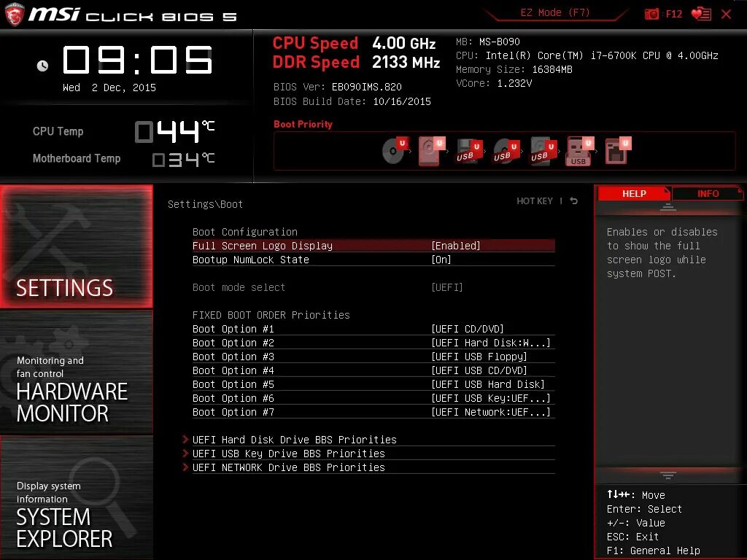Image resolution: width=747 pixels, height=560 pixels.
Task: Select the USB key boot priority icon
Action: (580, 152)
